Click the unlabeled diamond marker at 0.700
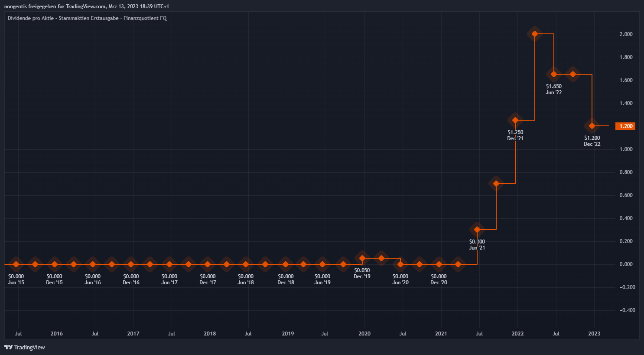Screen dimensions: 644x355 [x=496, y=184]
